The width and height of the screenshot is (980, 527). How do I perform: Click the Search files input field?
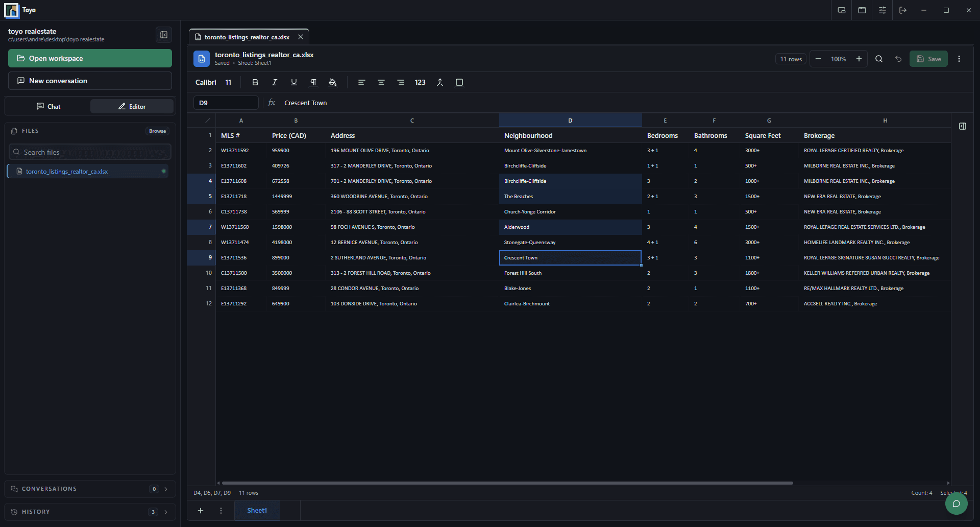point(90,152)
